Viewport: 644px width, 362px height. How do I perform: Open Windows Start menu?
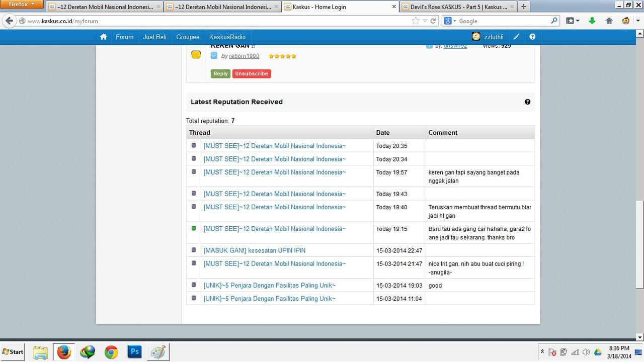click(x=13, y=352)
